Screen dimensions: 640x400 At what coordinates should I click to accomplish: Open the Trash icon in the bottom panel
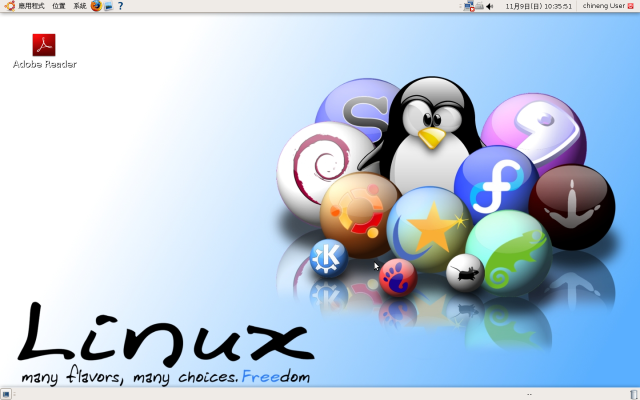point(633,394)
